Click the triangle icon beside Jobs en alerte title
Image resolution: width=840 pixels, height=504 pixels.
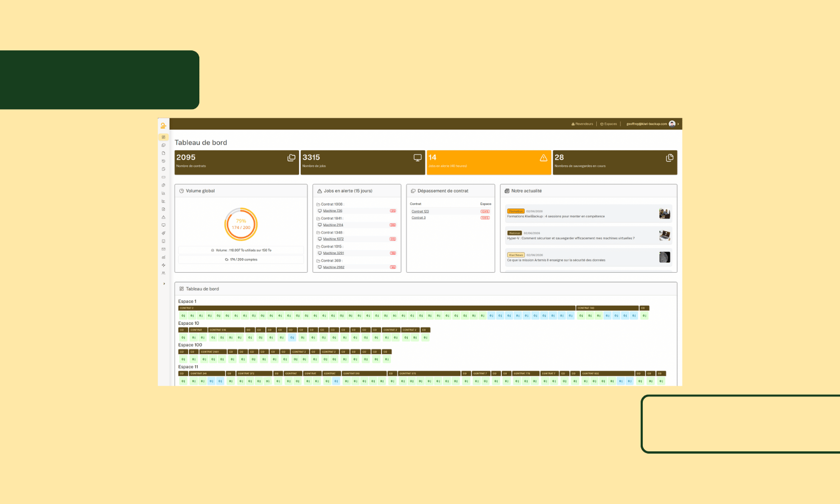tap(320, 191)
